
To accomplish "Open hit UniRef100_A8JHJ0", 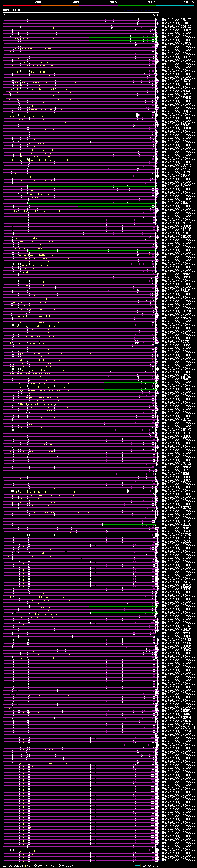I will coord(177,23).
